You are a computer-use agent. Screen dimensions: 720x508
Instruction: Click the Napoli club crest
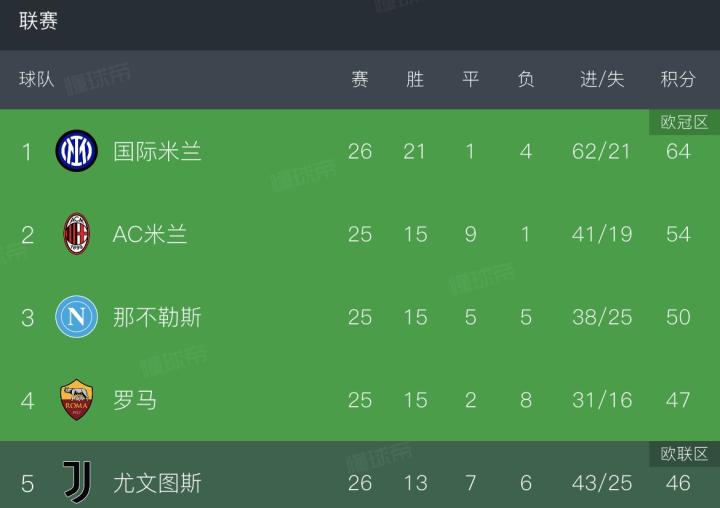pyautogui.click(x=77, y=317)
